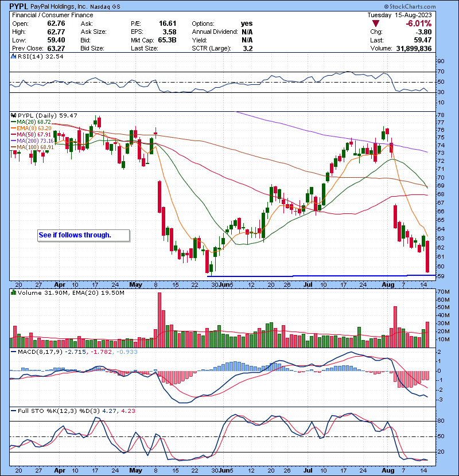Click the -6.01% percent change value
This screenshot has height=476, width=459.
click(x=419, y=24)
